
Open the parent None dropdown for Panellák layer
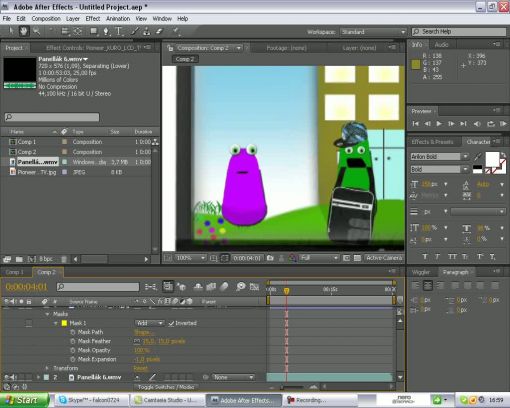click(x=233, y=377)
